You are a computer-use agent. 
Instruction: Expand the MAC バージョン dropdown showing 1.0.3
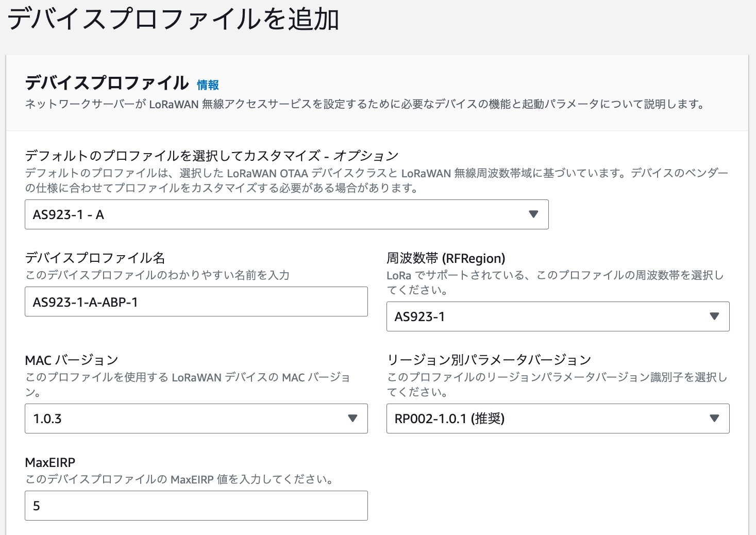(x=186, y=419)
